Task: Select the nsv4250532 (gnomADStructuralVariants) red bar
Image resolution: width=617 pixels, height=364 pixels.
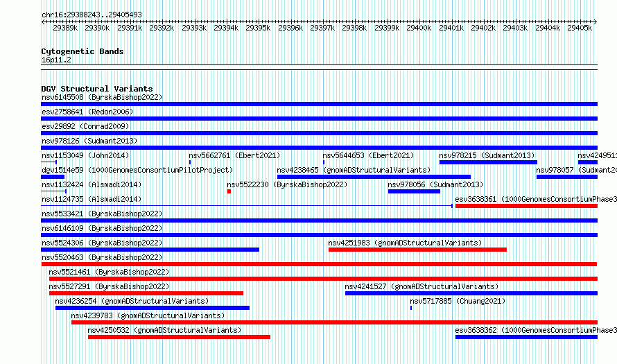Action: [x=179, y=337]
